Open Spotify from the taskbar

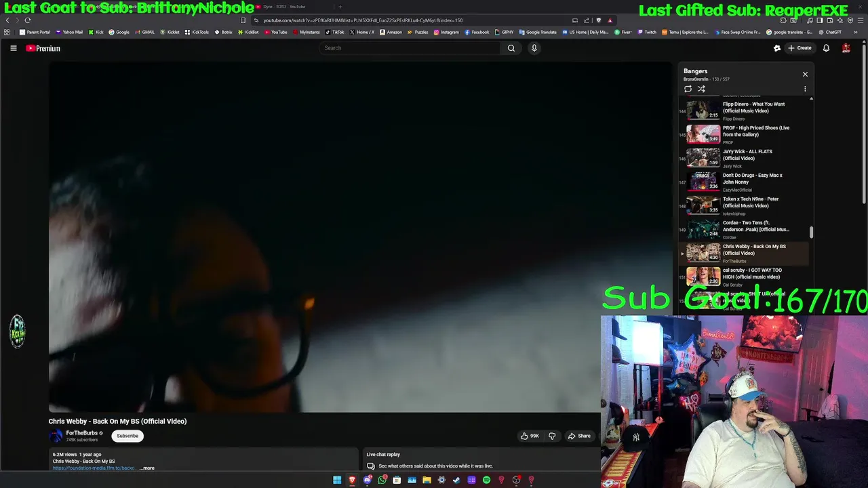click(x=486, y=480)
